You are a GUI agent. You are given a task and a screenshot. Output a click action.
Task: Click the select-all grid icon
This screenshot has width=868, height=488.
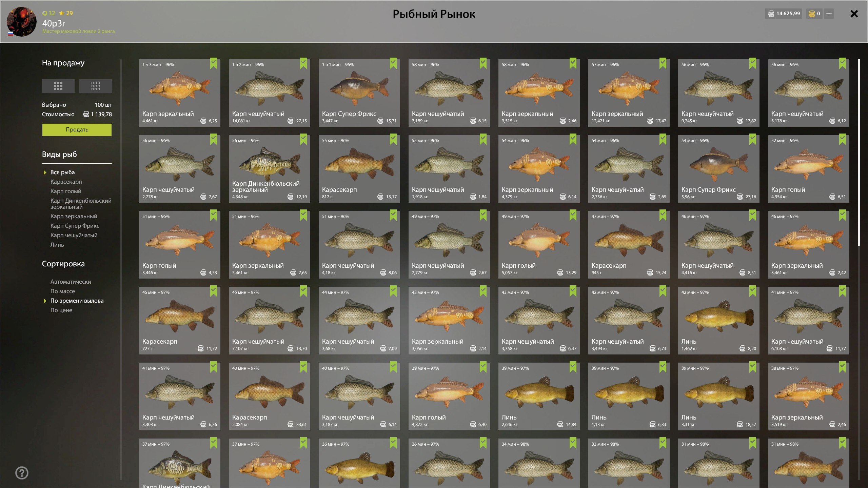(x=58, y=86)
